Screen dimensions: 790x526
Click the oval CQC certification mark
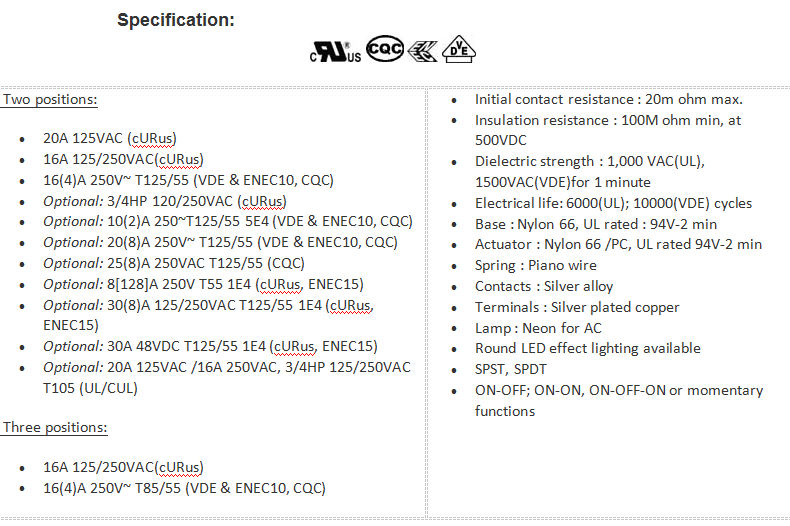tap(385, 49)
